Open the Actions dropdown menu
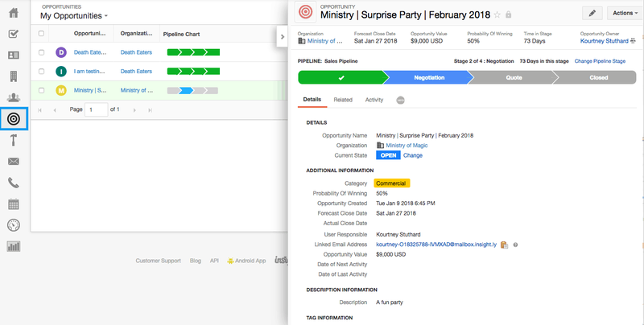Viewport: 644px width, 325px height. tap(625, 13)
